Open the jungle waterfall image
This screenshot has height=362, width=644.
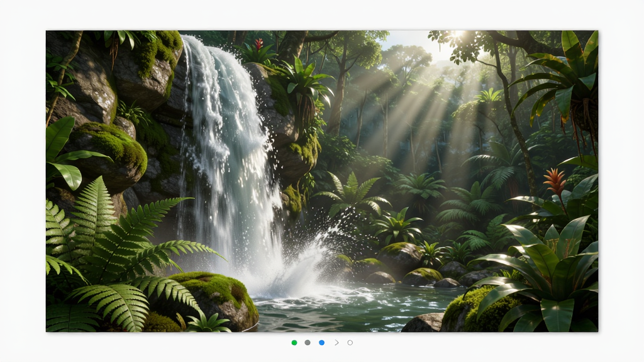tap(322, 181)
